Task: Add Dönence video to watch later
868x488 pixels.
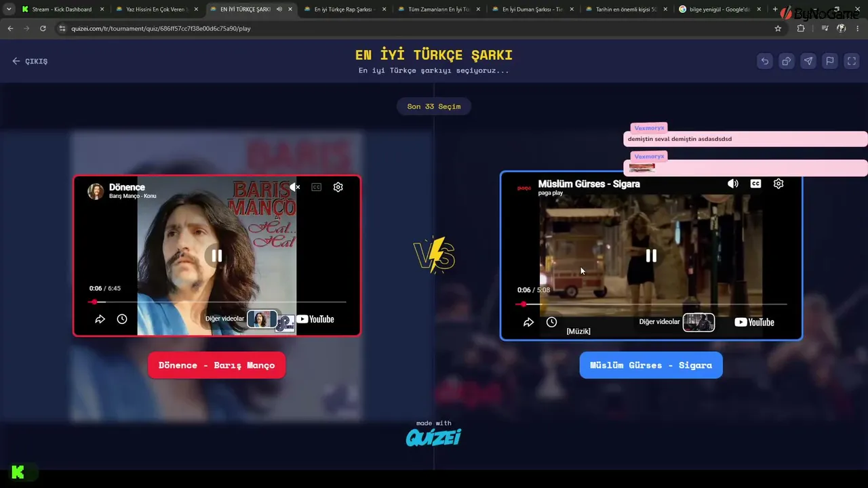Action: tap(122, 319)
